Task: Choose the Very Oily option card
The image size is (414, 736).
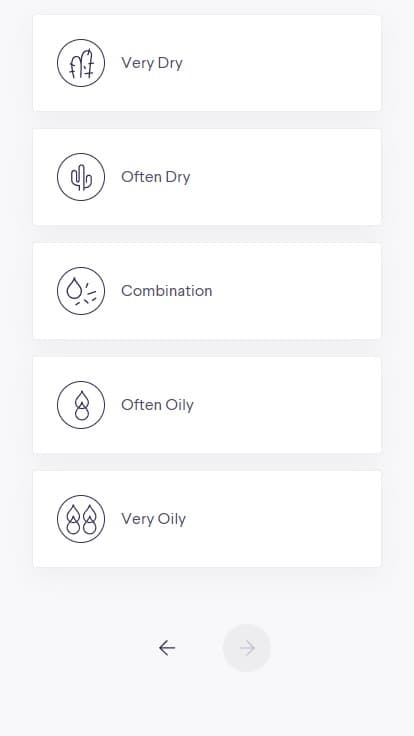Action: click(x=207, y=519)
